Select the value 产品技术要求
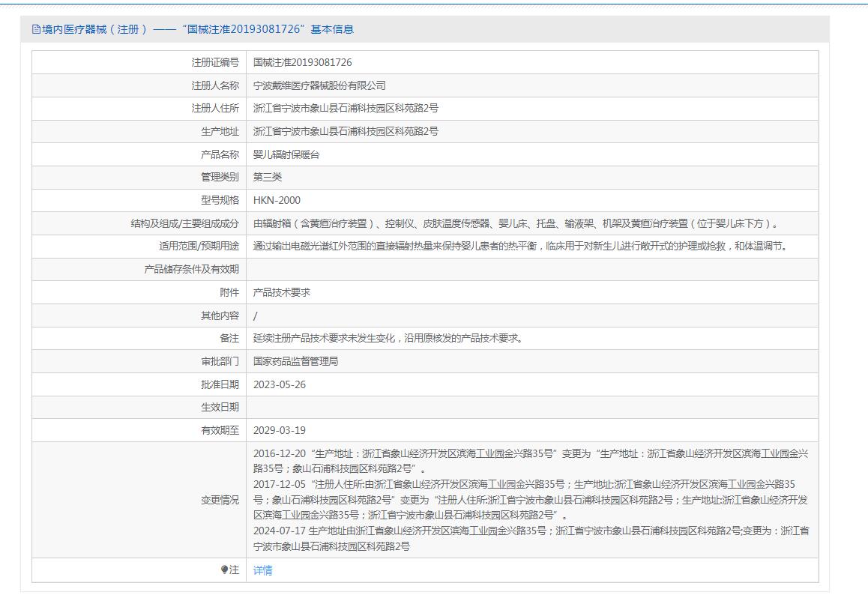Screen dimensions: 868x604 pos(282,292)
